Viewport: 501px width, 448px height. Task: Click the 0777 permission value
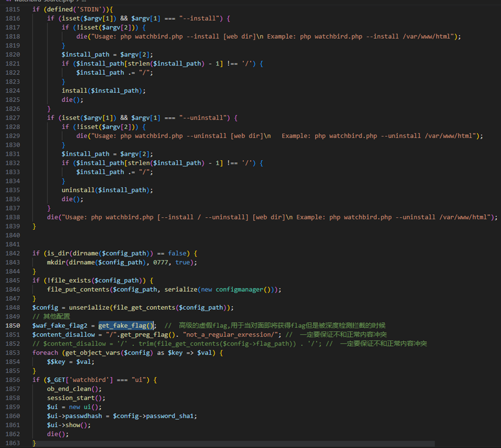point(163,262)
